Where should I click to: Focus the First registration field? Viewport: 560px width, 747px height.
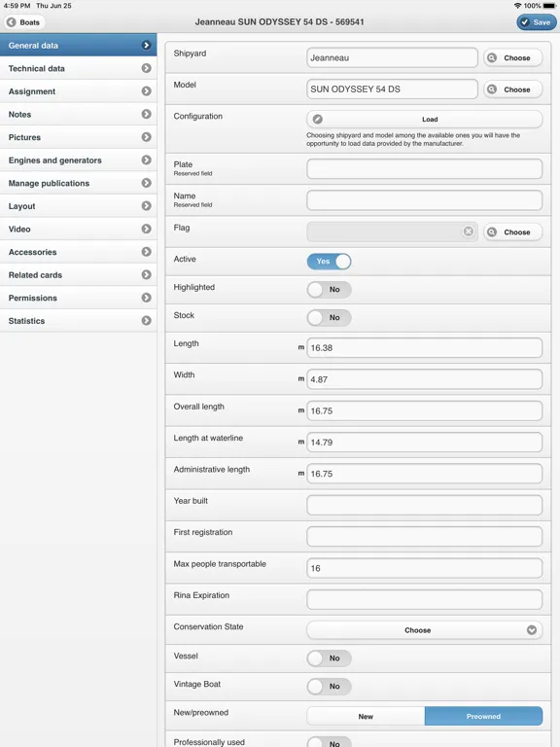click(424, 537)
